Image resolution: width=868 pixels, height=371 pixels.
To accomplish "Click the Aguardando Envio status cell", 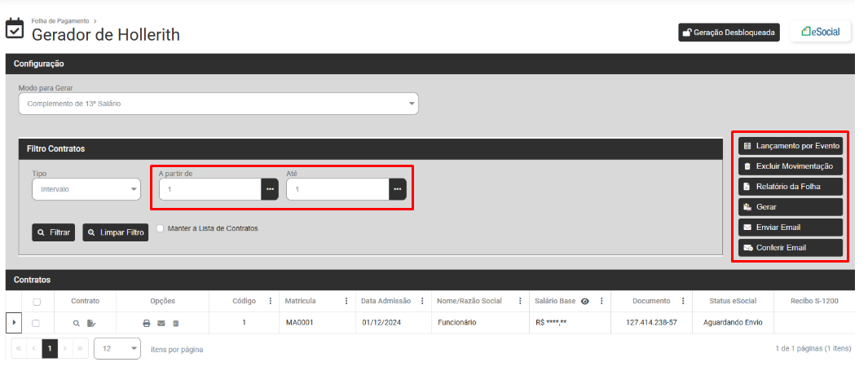I will point(733,322).
